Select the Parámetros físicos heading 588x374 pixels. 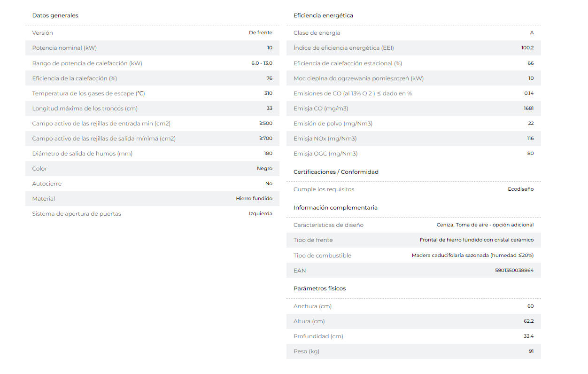pyautogui.click(x=319, y=288)
